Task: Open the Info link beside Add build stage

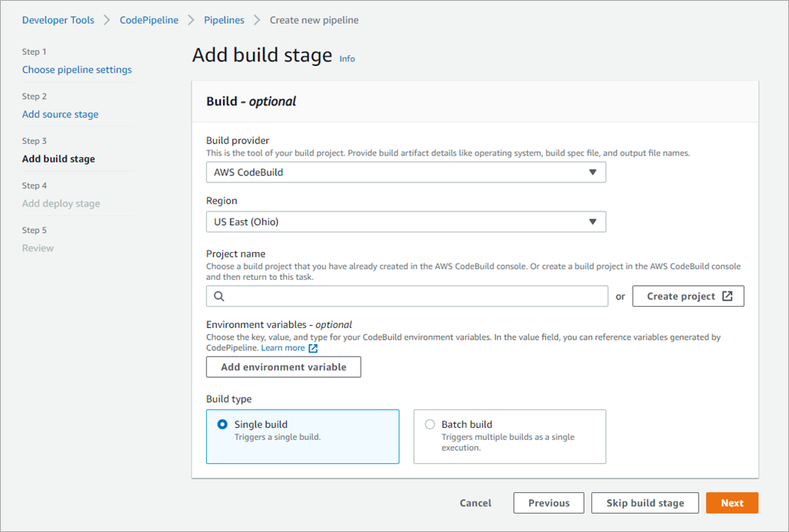Action: coord(347,59)
